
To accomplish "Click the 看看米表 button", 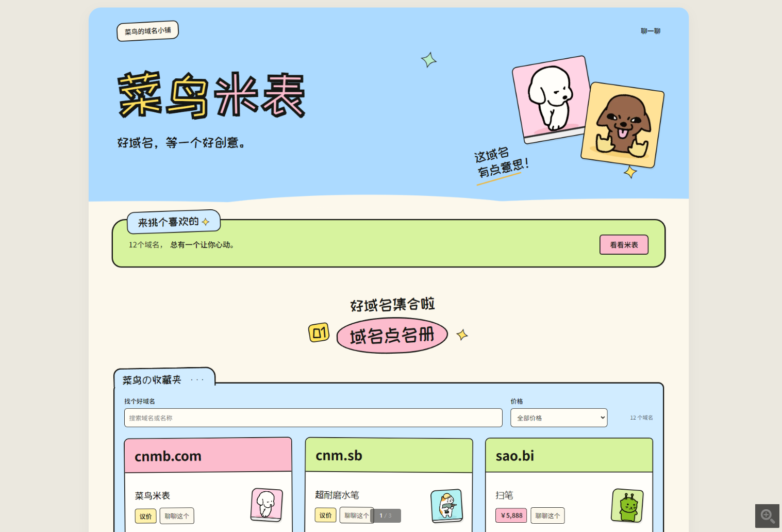I will click(624, 245).
